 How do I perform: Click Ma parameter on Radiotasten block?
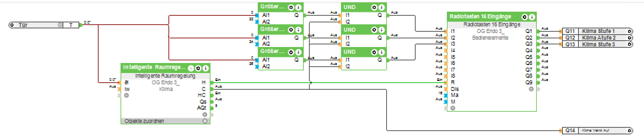pyautogui.click(x=455, y=95)
